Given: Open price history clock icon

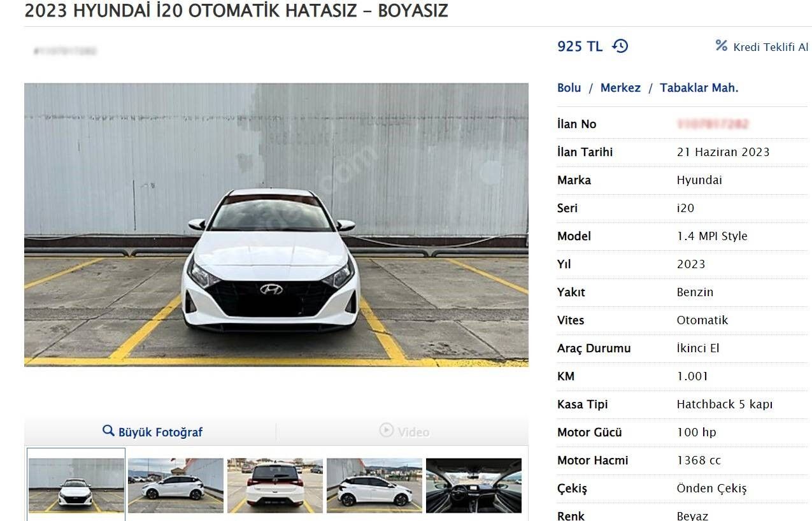Looking at the screenshot, I should (620, 46).
